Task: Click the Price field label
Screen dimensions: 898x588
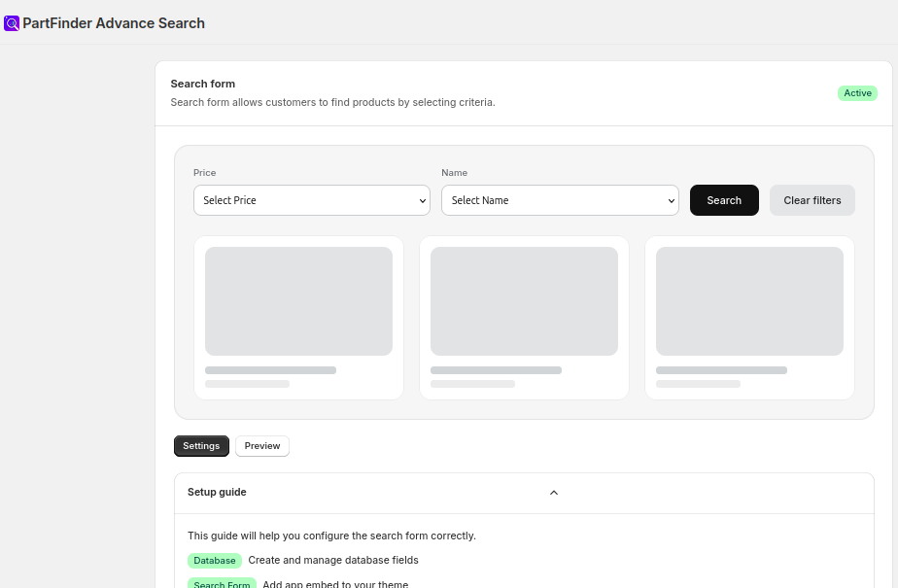Action: 204,173
